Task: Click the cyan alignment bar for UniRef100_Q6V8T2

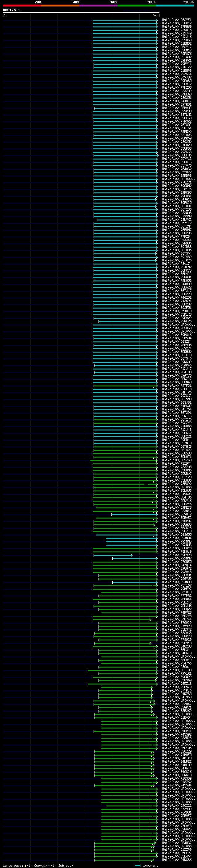Action: pos(135,515)
